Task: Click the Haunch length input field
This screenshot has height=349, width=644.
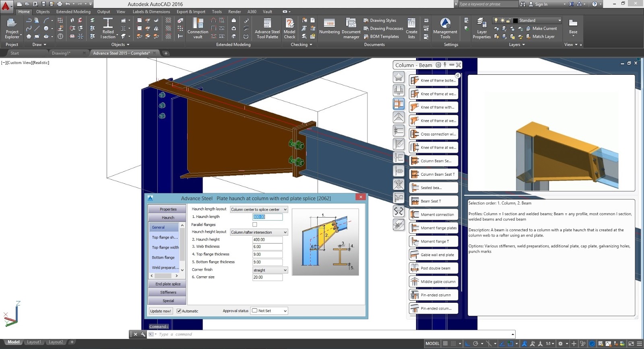Action: click(x=267, y=217)
